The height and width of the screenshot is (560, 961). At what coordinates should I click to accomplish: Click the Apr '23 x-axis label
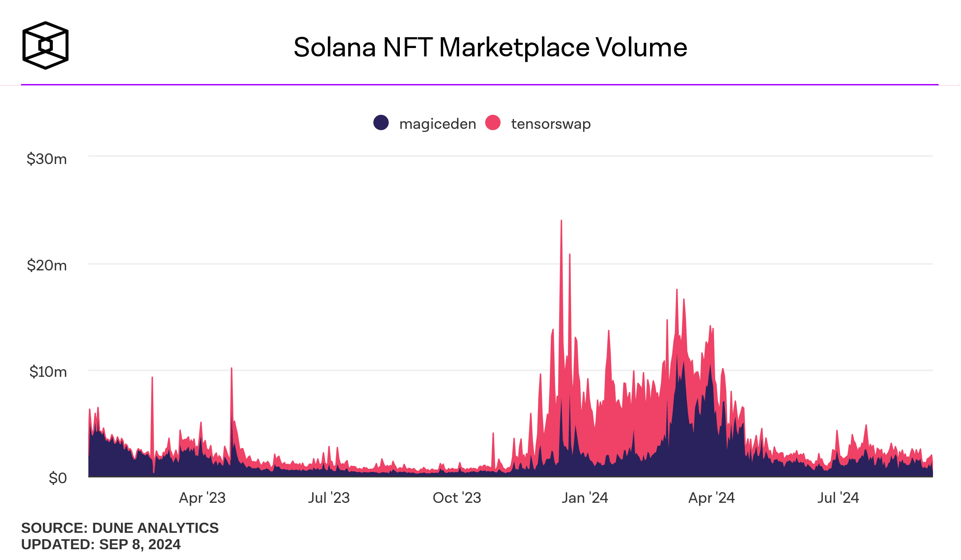[202, 498]
